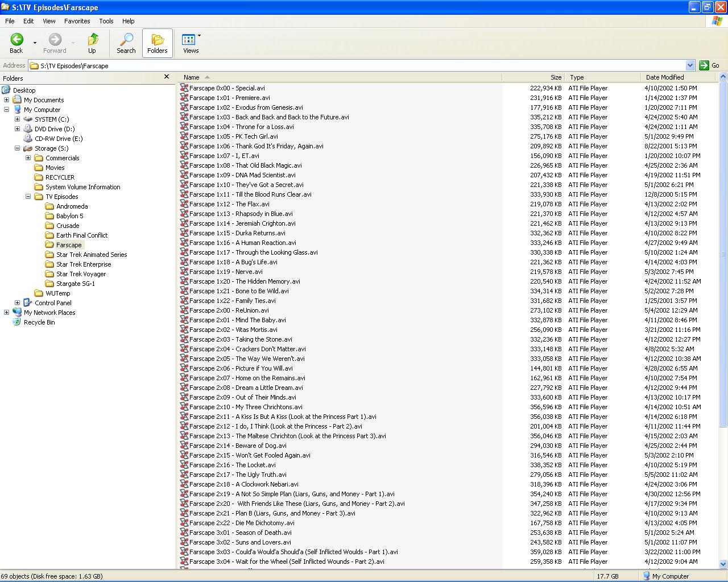The height and width of the screenshot is (582, 728).
Task: Open the Tools menu
Action: tap(106, 21)
